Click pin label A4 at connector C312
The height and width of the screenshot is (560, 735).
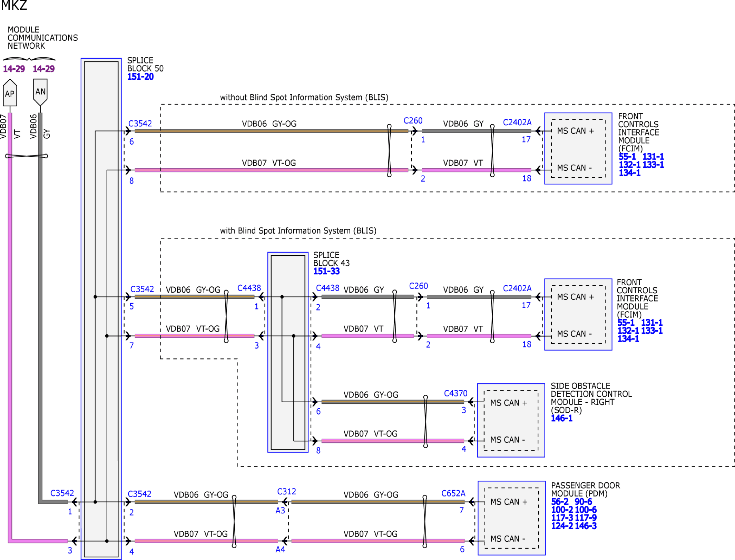click(280, 549)
